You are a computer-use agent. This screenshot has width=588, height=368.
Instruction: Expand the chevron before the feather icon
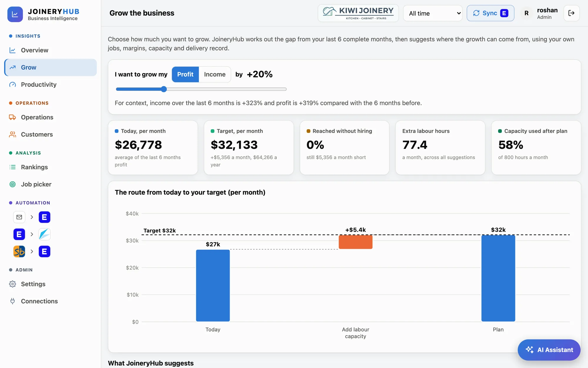(x=32, y=234)
